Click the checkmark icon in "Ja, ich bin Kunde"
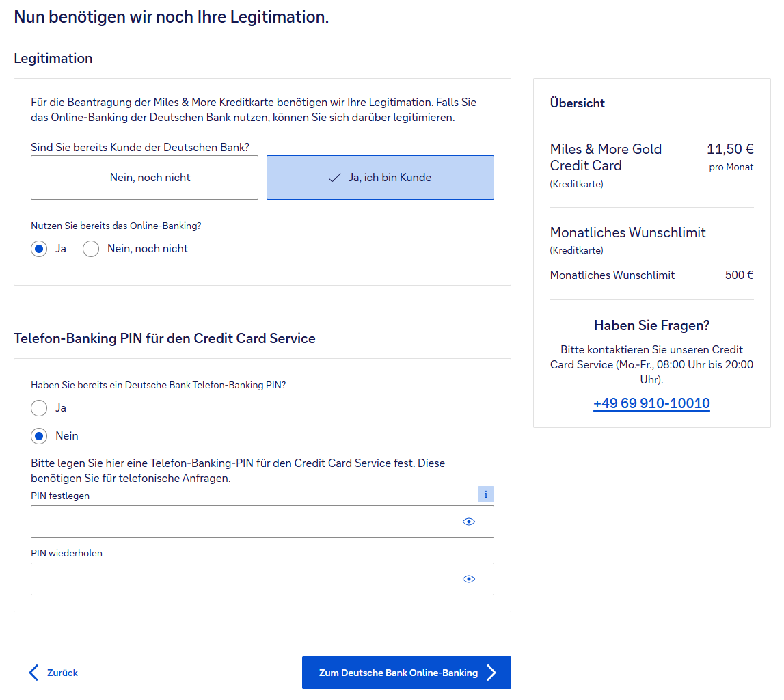 click(x=334, y=178)
